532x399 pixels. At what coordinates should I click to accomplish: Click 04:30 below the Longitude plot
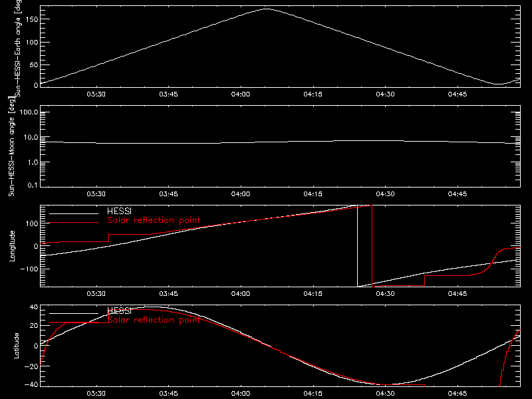click(385, 294)
